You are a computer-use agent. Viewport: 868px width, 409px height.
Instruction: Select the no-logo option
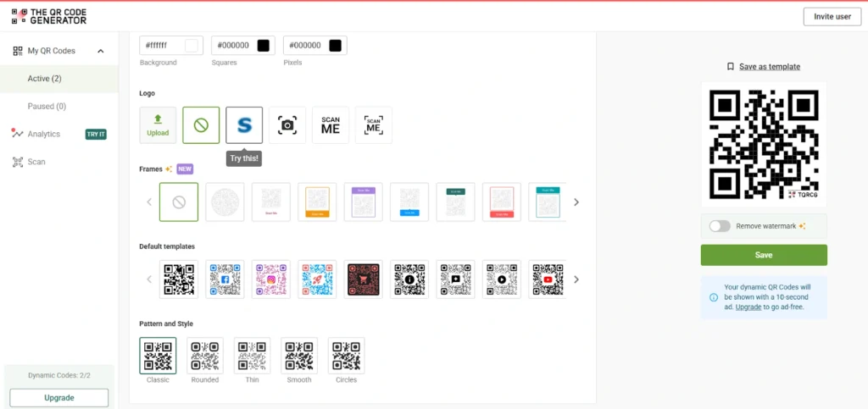coord(201,125)
